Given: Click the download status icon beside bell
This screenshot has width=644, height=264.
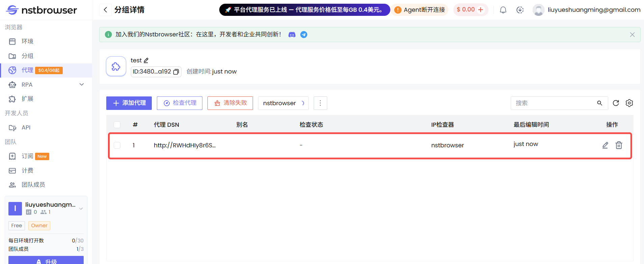Looking at the screenshot, I should 520,10.
